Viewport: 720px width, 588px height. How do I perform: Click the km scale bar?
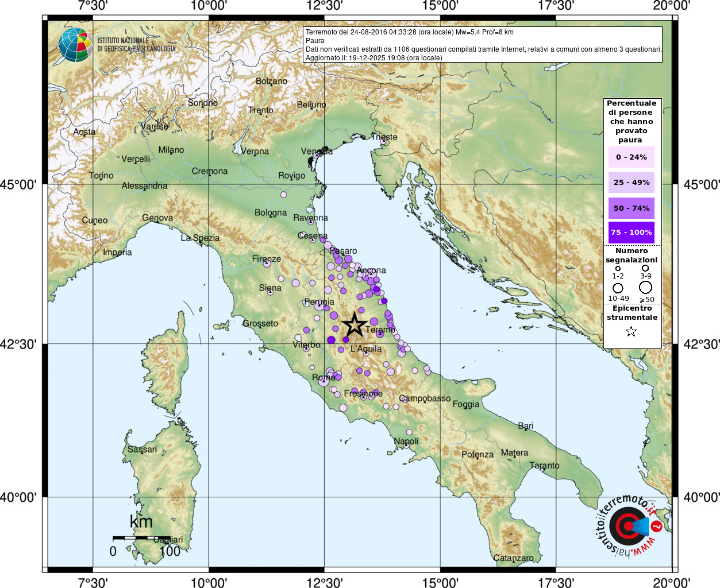click(x=141, y=538)
